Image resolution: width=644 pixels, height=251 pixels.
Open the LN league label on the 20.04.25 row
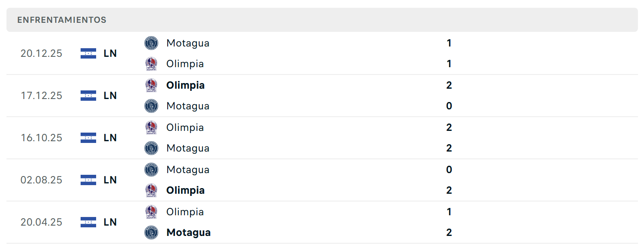tap(110, 222)
